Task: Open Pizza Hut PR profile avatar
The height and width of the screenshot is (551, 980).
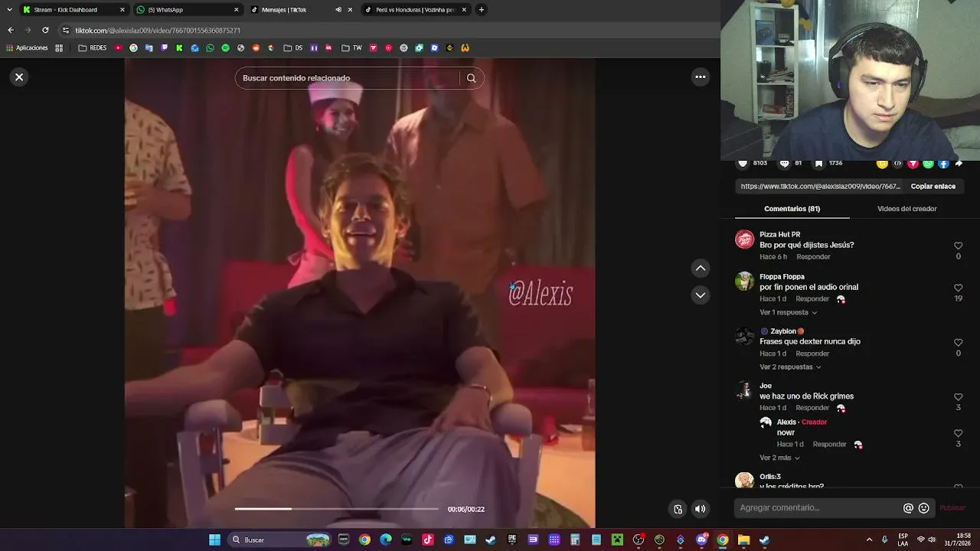Action: 744,240
